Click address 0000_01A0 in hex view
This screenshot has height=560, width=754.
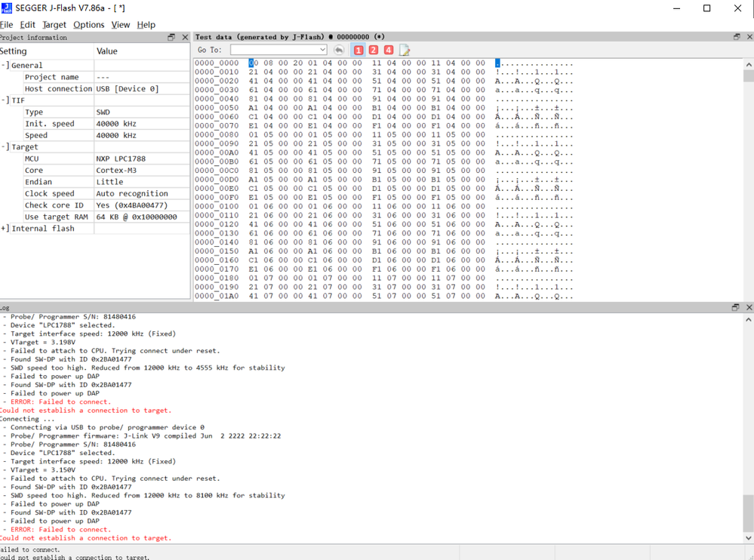tap(217, 296)
